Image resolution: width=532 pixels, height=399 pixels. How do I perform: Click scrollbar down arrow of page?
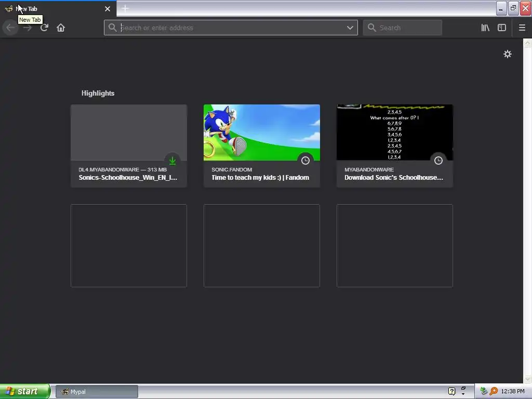pyautogui.click(x=527, y=379)
